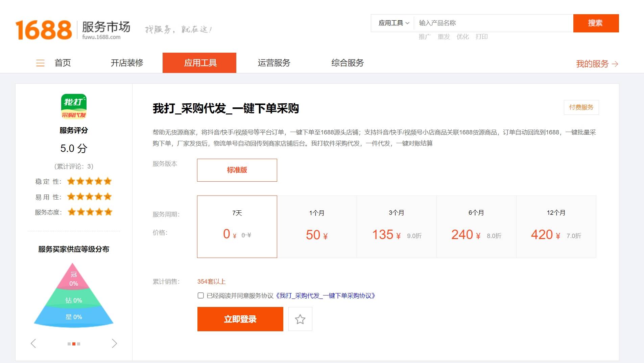The width and height of the screenshot is (644, 363).
Task: Click the product title 我打_采购代发_一键下单采购
Action: [226, 108]
